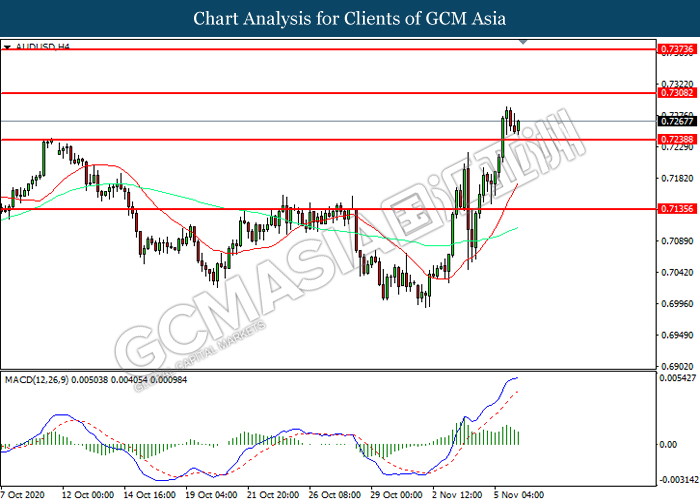
Task: Click the 21 Oct 20:00 time label
Action: pos(273,495)
